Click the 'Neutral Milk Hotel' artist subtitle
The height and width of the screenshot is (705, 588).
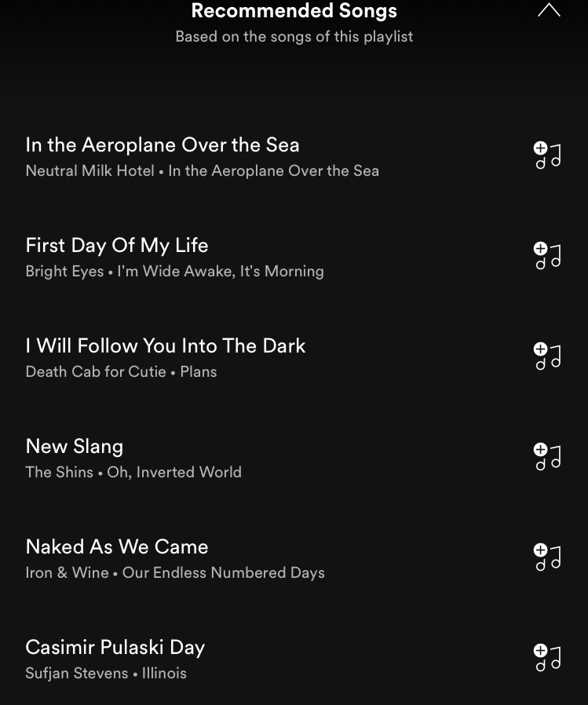90,171
